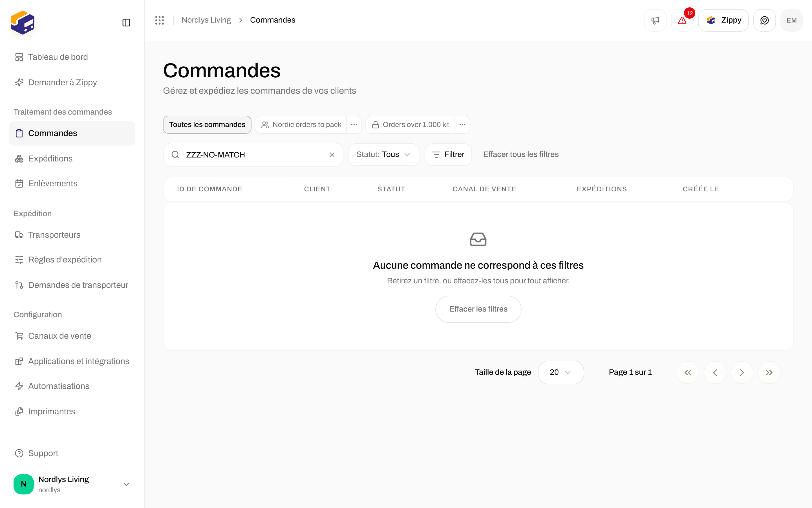This screenshot has width=812, height=508.
Task: Open Canaux de vente
Action: point(72,336)
